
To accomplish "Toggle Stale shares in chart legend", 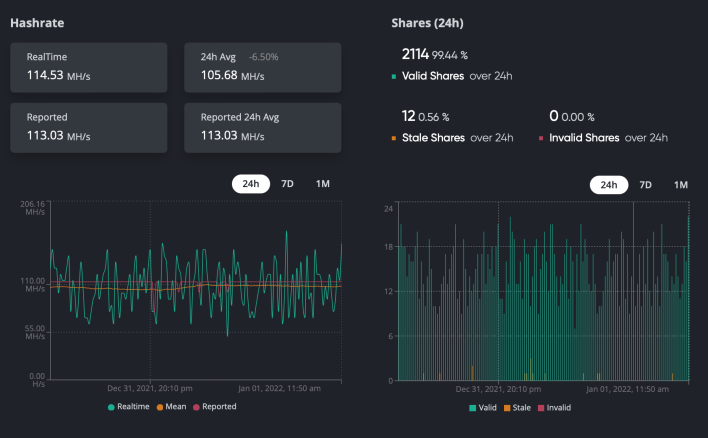I will pos(517,408).
